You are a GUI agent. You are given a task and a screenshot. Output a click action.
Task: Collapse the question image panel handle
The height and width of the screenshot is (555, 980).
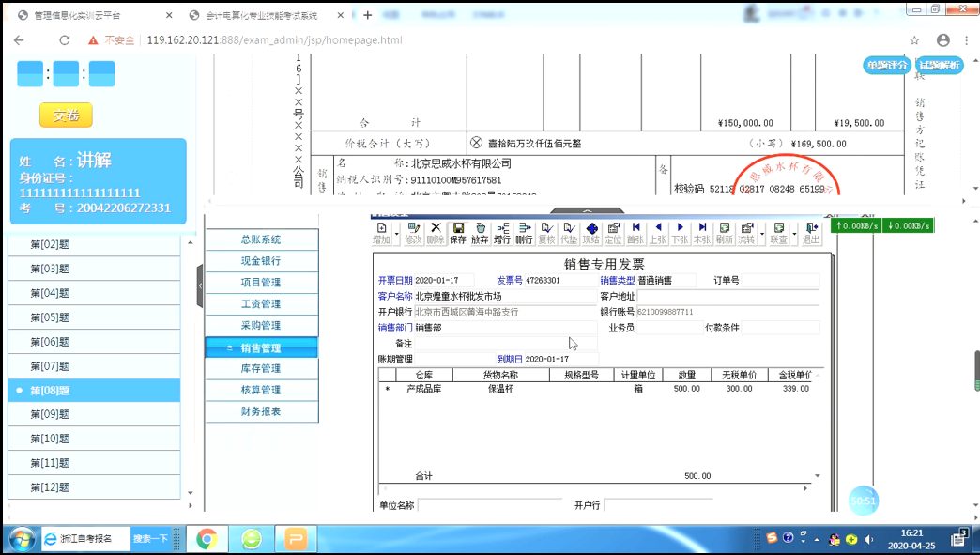pyautogui.click(x=587, y=211)
